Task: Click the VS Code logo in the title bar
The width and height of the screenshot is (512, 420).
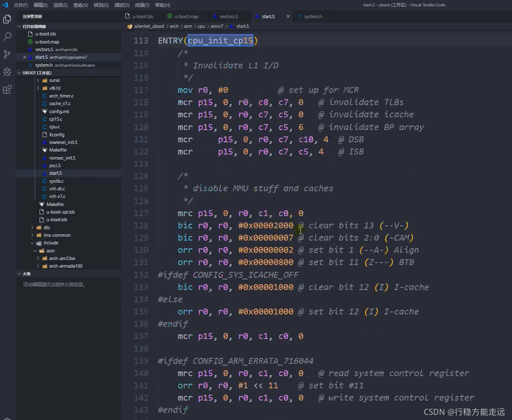Action: pos(5,5)
